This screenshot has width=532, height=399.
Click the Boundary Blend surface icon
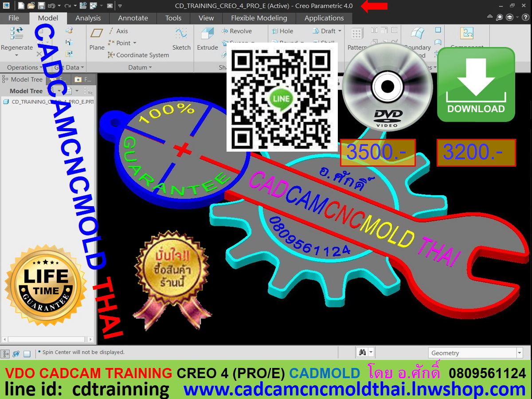click(x=417, y=35)
